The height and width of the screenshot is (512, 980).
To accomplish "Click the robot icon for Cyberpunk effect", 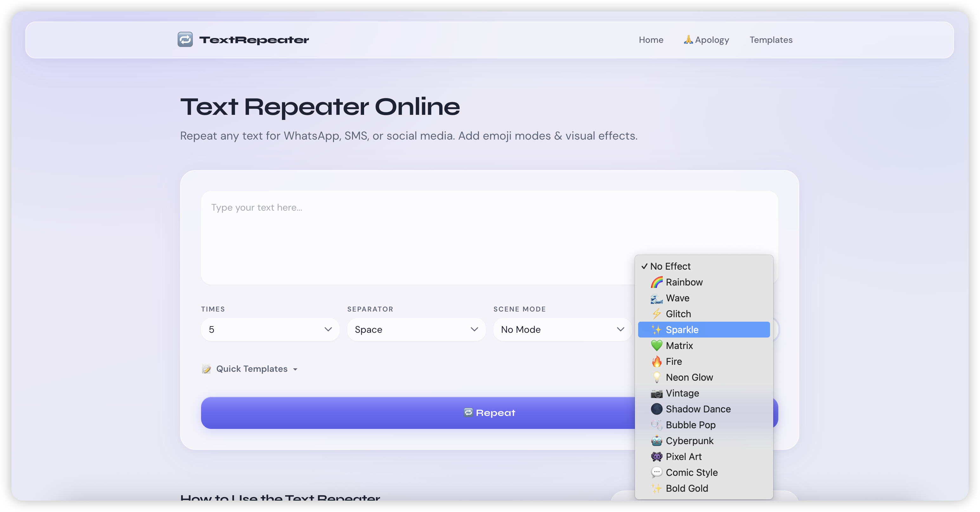I will 656,441.
